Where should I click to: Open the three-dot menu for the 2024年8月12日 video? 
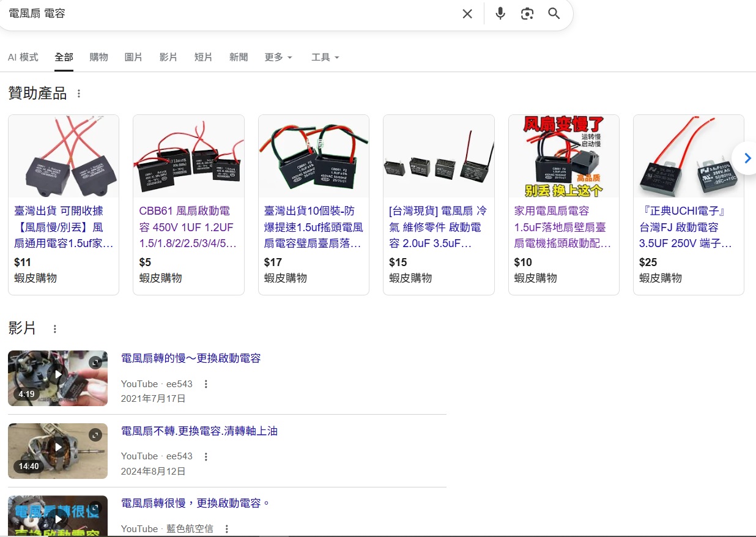click(x=206, y=456)
